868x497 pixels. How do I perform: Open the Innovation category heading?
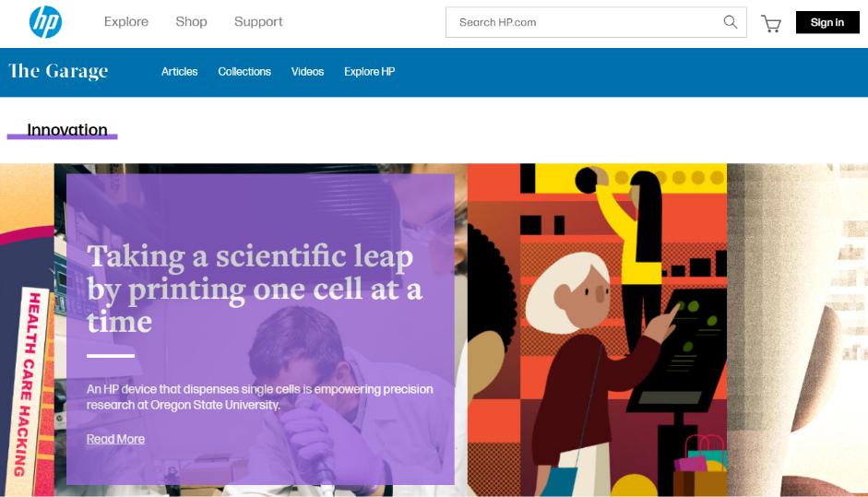(66, 130)
